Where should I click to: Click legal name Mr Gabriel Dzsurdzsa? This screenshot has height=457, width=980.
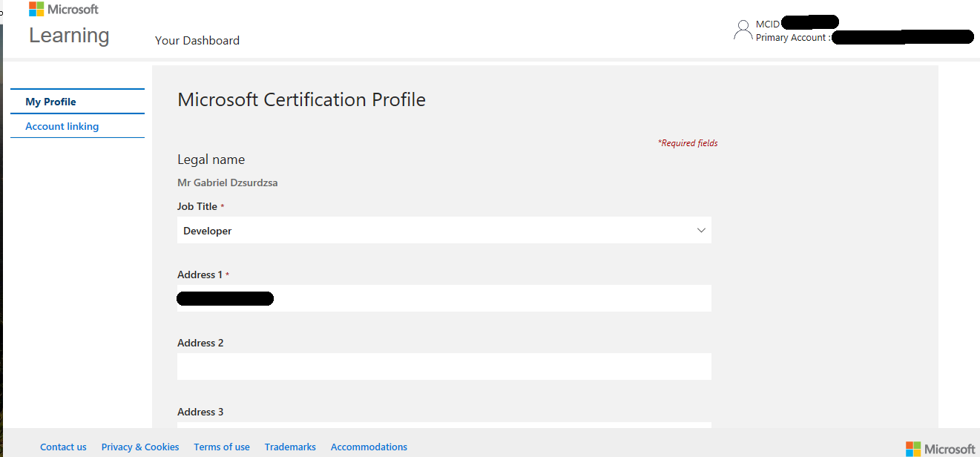[x=228, y=183]
